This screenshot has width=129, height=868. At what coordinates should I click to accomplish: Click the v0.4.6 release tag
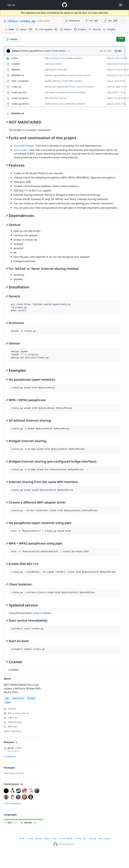pyautogui.click(x=10, y=748)
